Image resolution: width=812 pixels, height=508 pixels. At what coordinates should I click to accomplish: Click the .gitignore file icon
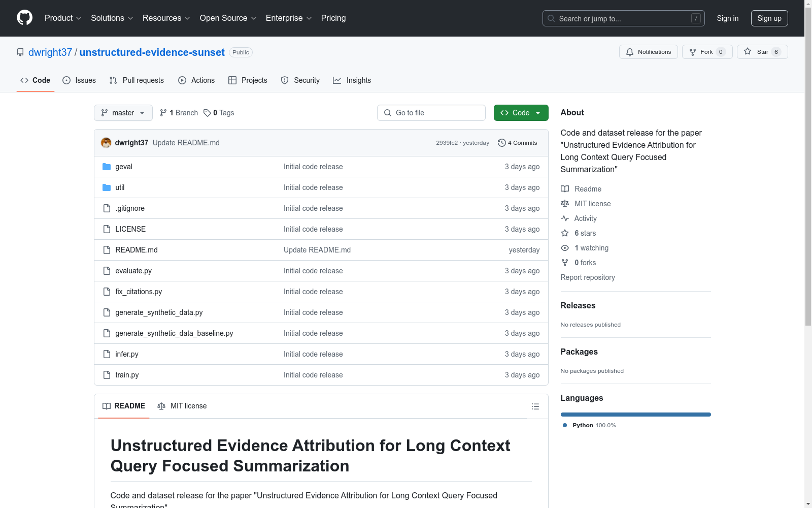(107, 208)
